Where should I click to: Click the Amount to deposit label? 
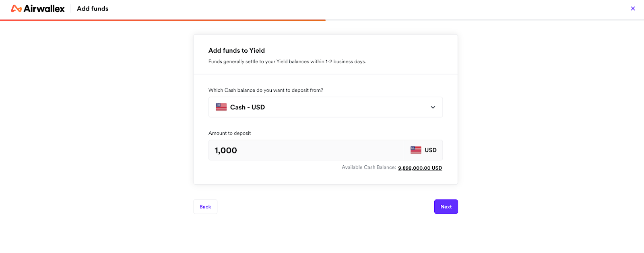click(x=229, y=133)
